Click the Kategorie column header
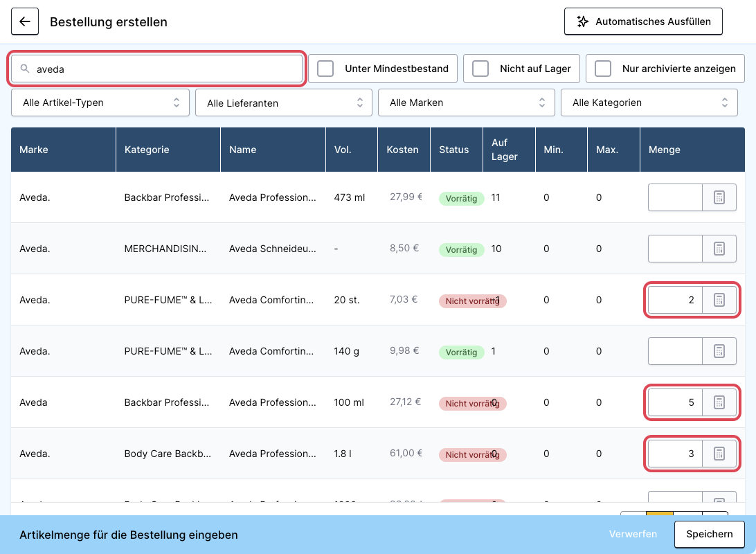 (168, 150)
